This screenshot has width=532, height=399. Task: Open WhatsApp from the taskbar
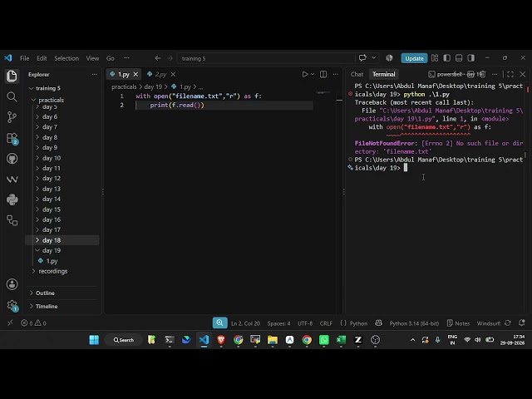[x=324, y=340]
